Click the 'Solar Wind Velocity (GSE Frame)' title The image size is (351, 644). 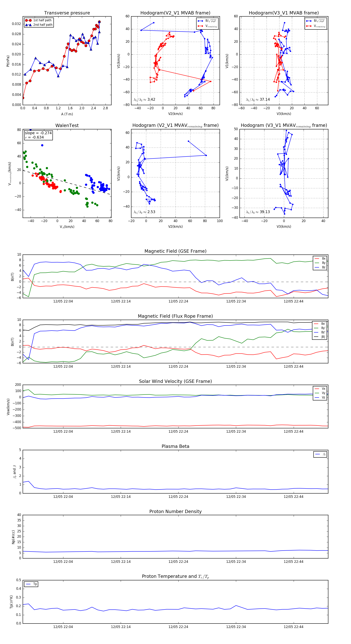click(x=175, y=381)
